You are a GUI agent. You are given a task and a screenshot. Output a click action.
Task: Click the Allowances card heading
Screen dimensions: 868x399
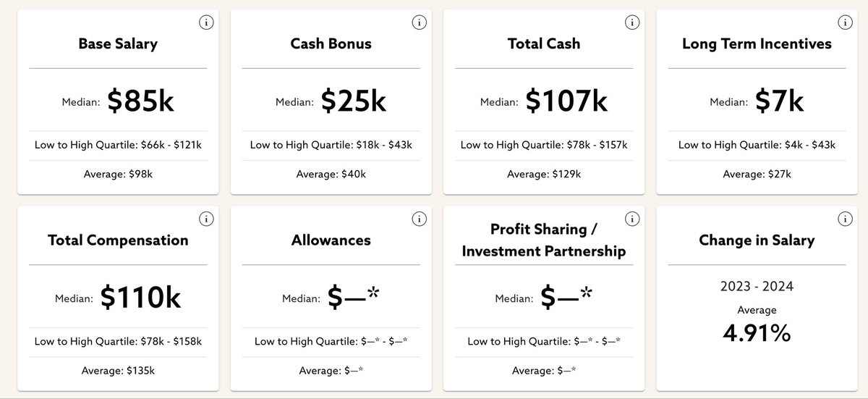click(x=331, y=240)
